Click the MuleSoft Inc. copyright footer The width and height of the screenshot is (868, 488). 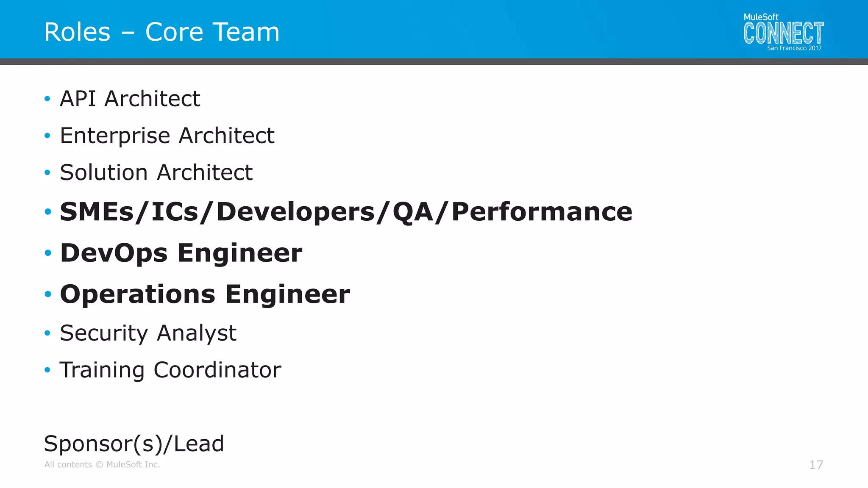coord(102,465)
